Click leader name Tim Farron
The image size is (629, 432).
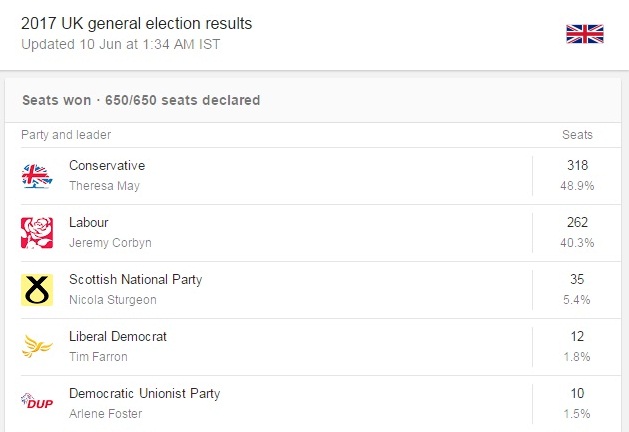pos(98,357)
